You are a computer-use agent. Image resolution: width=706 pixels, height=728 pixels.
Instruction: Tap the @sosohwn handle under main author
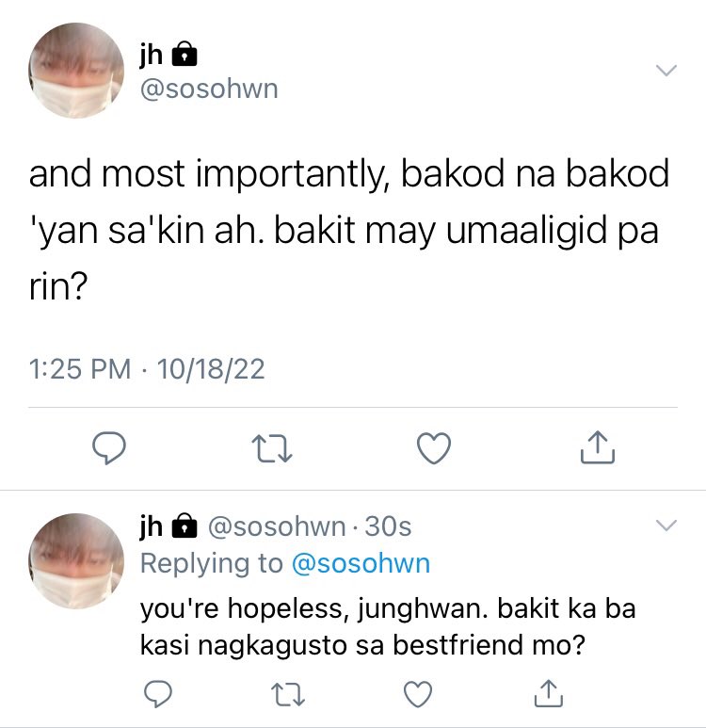click(x=209, y=89)
